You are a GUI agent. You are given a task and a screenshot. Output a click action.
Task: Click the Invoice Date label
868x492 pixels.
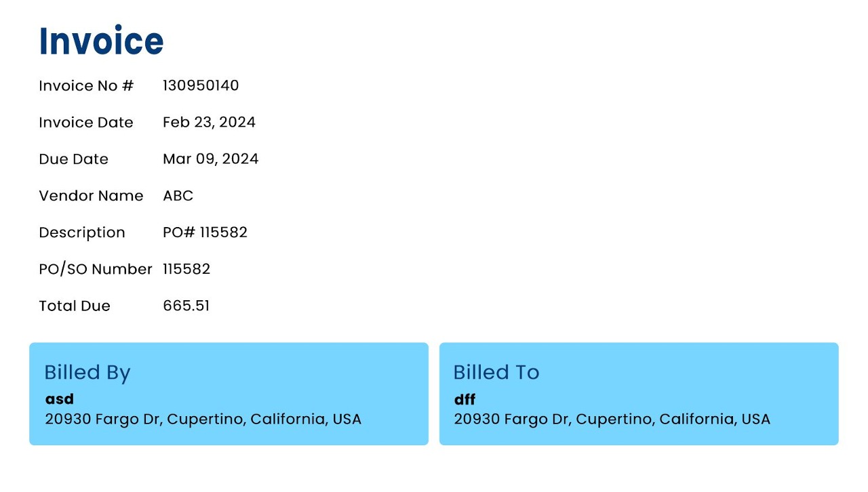[86, 123]
